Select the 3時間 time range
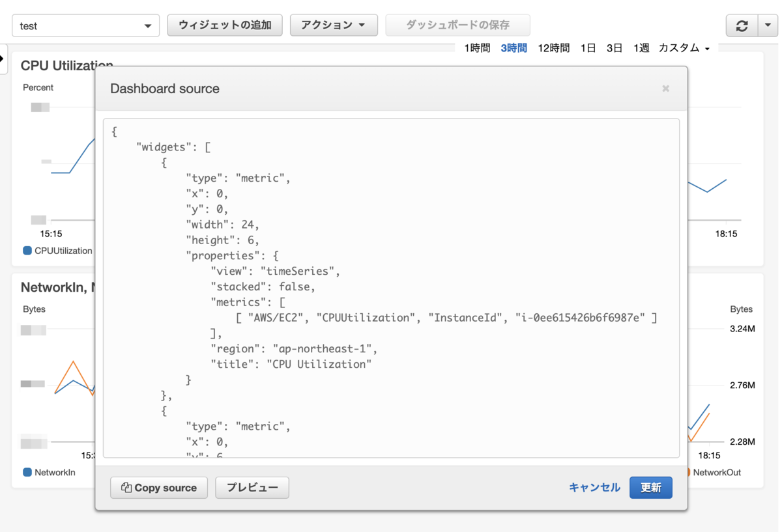The width and height of the screenshot is (782, 532). pos(514,48)
